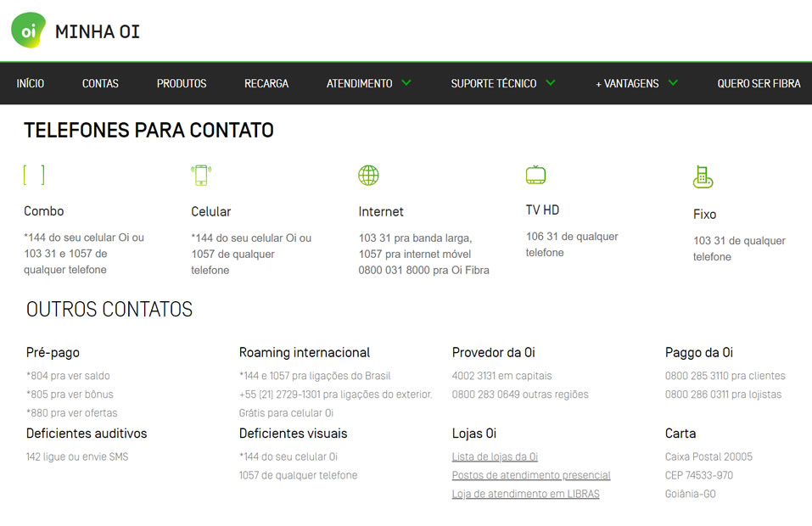The width and height of the screenshot is (812, 526).
Task: Click the Oi green logo
Action: coord(28,31)
